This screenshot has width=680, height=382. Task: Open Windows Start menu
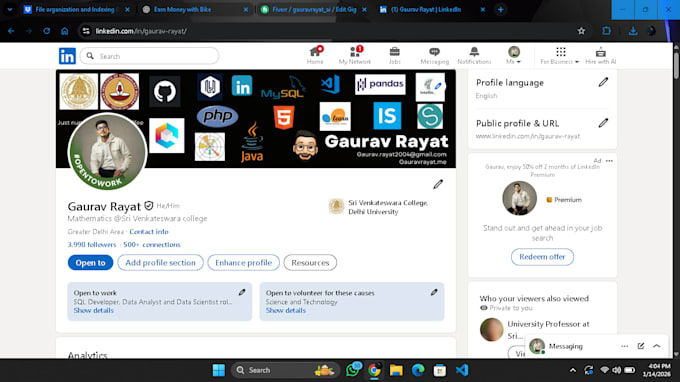click(x=219, y=370)
